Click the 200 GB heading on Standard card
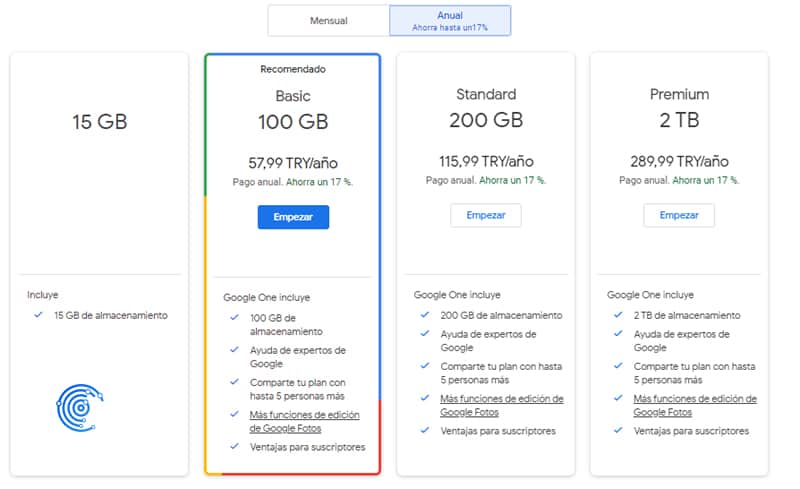 point(486,120)
